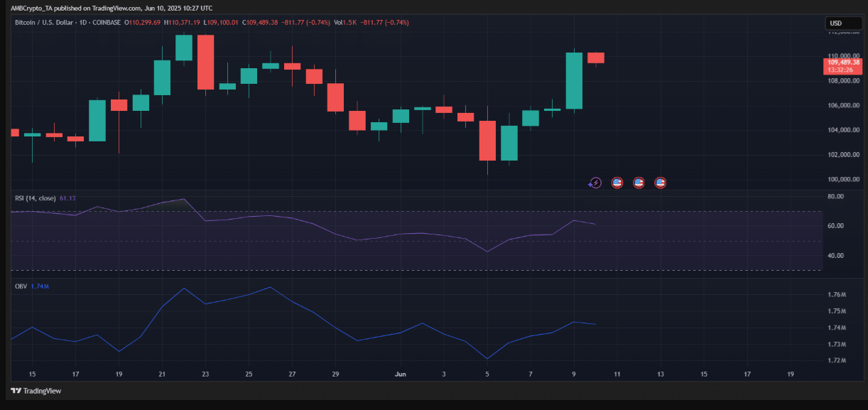The width and height of the screenshot is (868, 410).
Task: Click the red June 5 candlestick
Action: tap(487, 140)
